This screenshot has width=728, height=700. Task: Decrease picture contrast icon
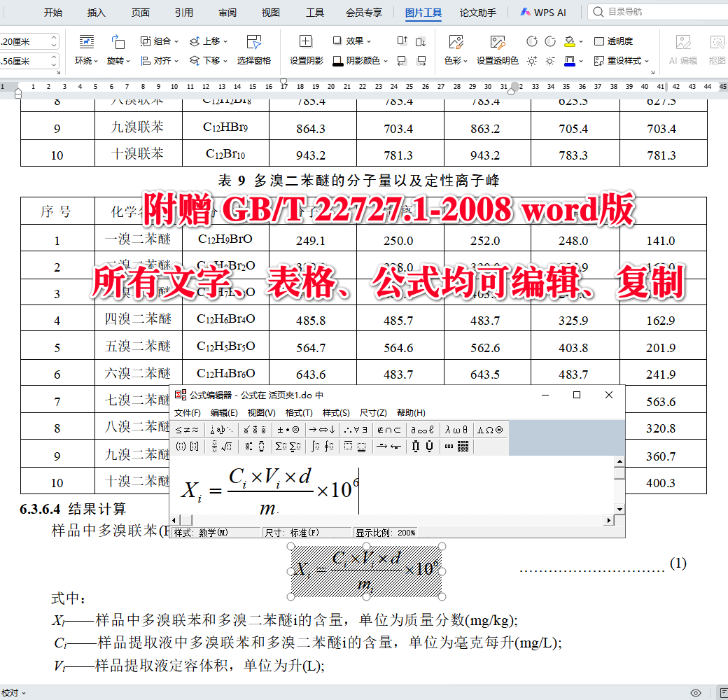[550, 41]
